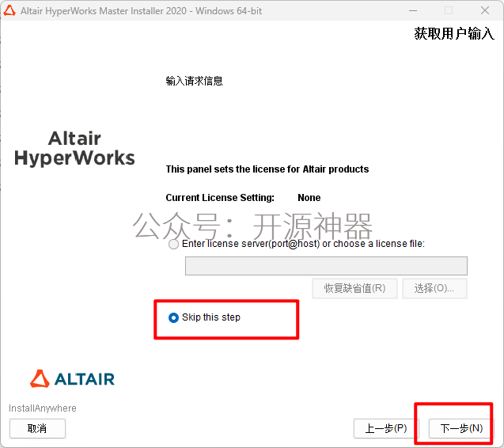Select the Skip this step radio button

coord(173,317)
